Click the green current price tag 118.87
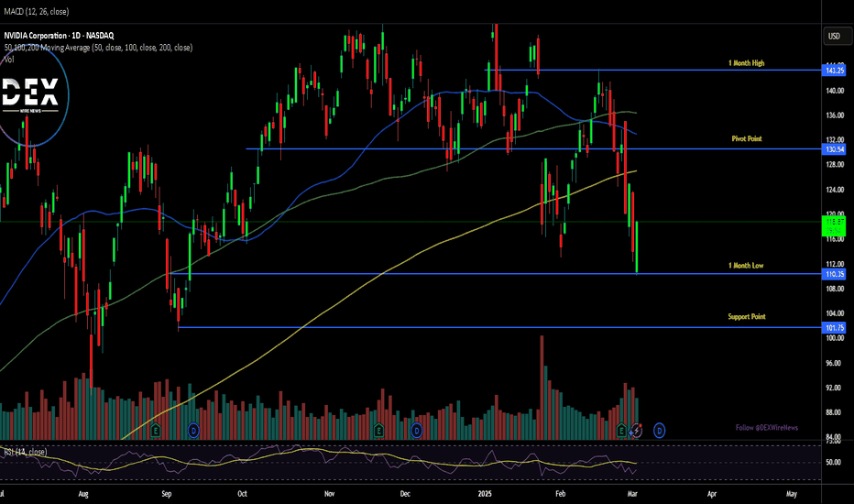The image size is (854, 504). pos(834,225)
